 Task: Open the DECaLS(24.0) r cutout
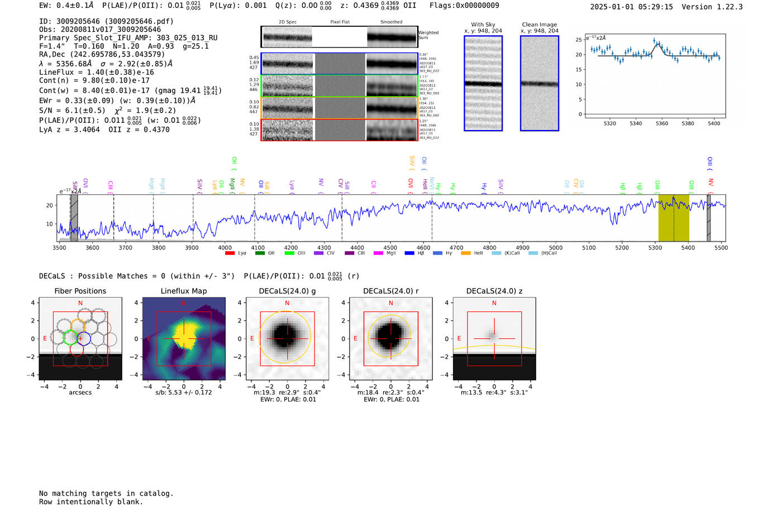pyautogui.click(x=390, y=339)
